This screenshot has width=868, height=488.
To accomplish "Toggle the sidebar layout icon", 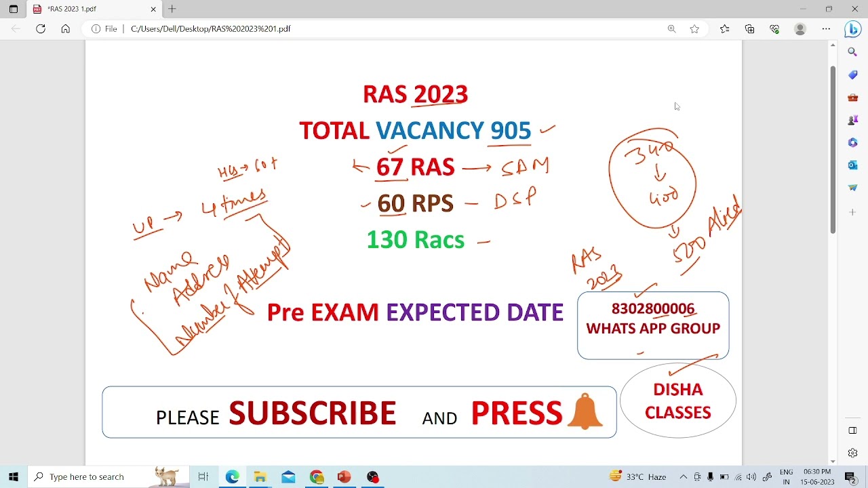I will click(852, 430).
